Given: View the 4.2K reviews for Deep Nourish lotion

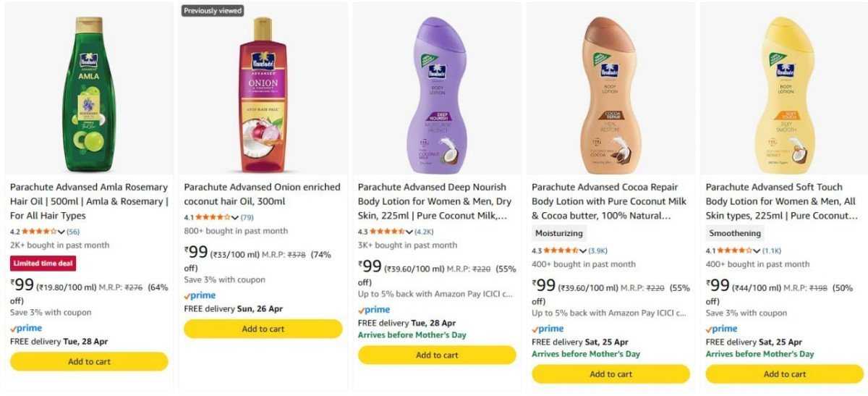Looking at the screenshot, I should tap(424, 232).
